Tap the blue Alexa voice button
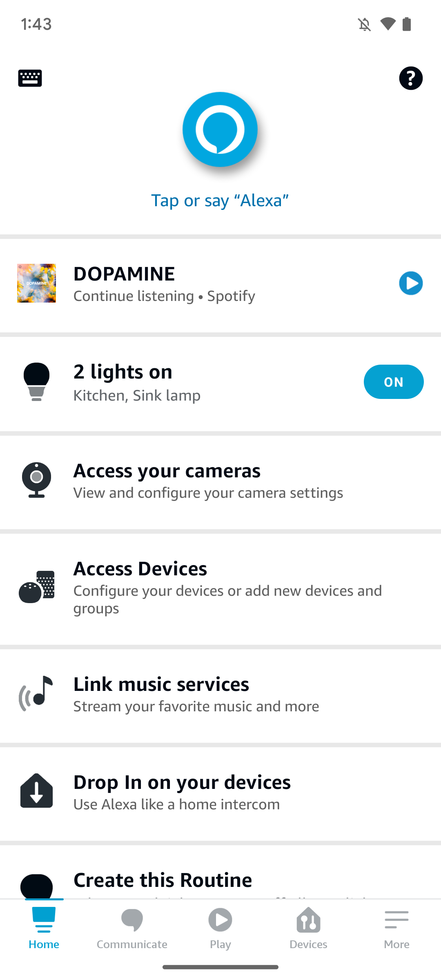Viewport: 441px width, 980px height. coord(220,129)
